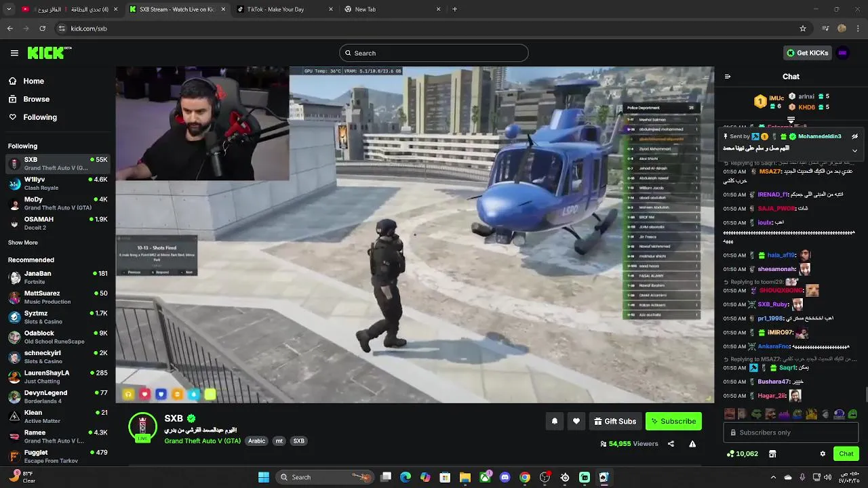
Task: Open chat settings gear
Action: point(823,453)
